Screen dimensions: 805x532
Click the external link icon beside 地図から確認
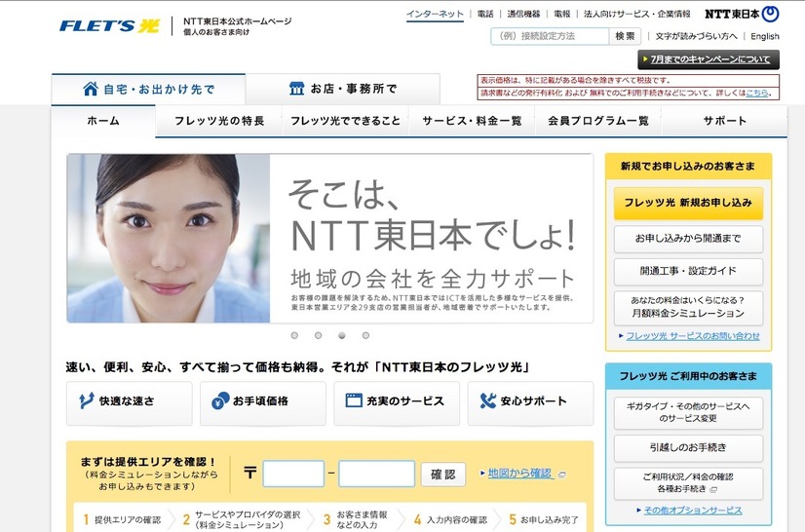pos(562,475)
